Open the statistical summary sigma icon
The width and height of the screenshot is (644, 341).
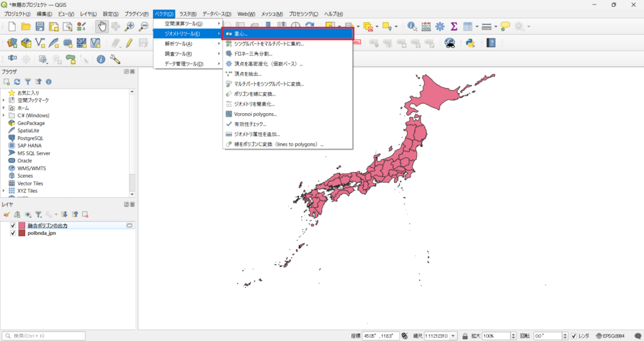click(x=453, y=26)
